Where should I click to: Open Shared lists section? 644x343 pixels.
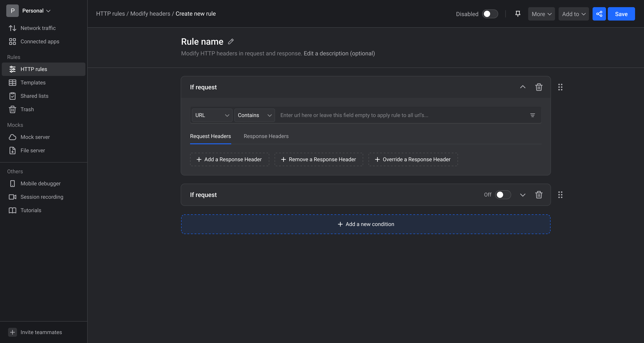(44, 96)
